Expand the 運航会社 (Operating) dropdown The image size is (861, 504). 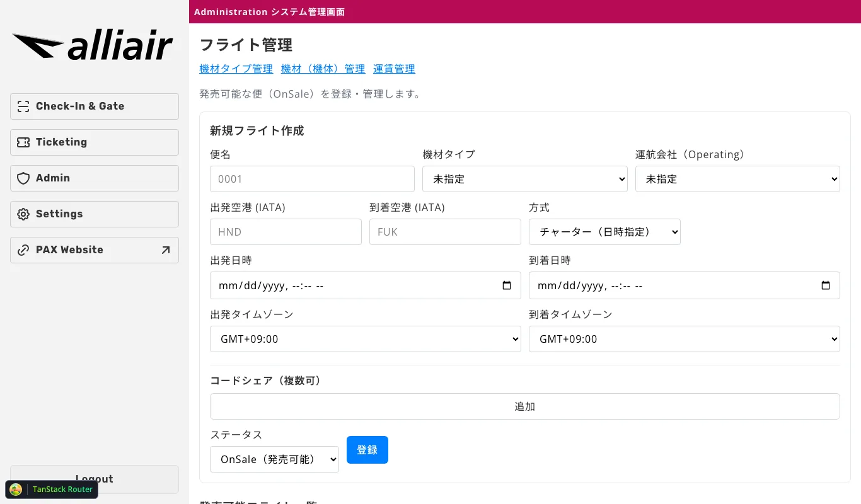coord(737,179)
